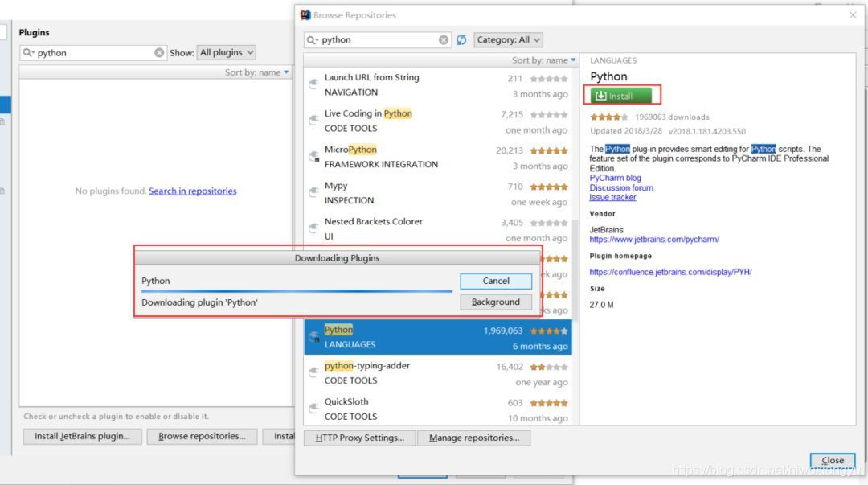Open jetbrains.com/pycharm vendor link
Screen dimensions: 868x485
point(654,240)
